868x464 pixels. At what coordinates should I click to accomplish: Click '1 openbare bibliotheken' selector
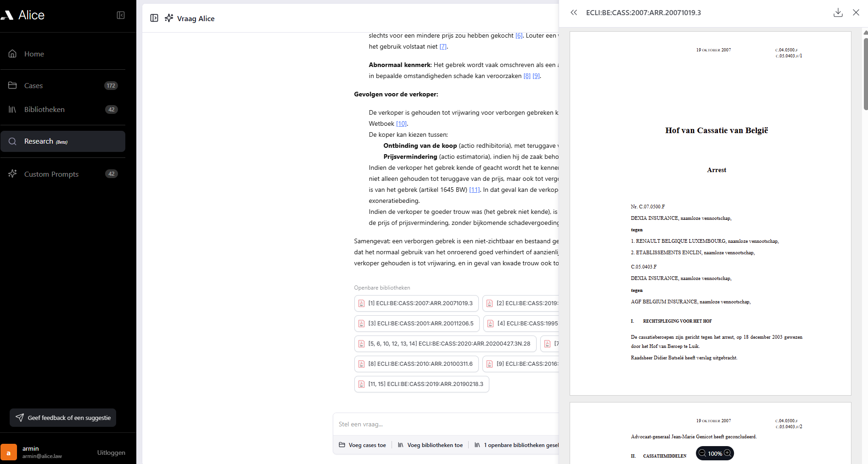coord(516,445)
